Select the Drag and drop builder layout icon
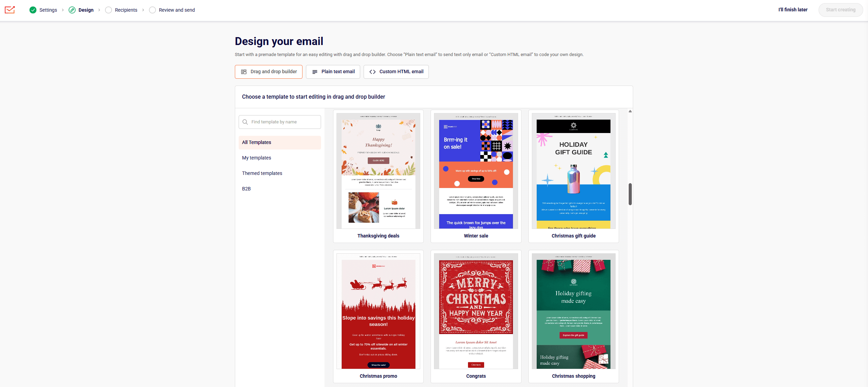This screenshot has height=387, width=868. tap(244, 71)
